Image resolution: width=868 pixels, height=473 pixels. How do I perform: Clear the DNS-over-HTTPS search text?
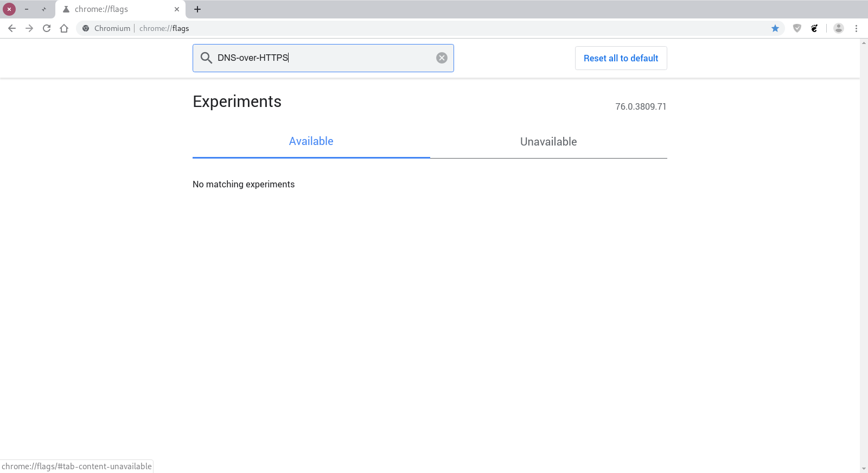pyautogui.click(x=442, y=58)
